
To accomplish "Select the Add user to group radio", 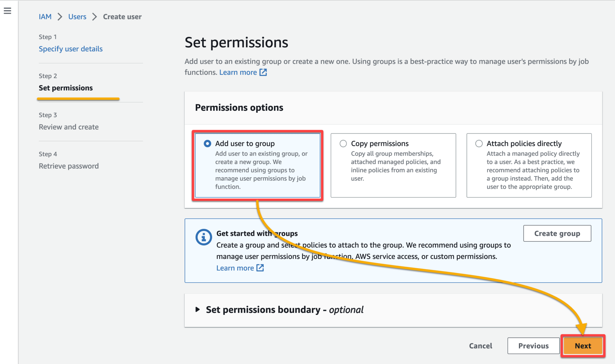I will (207, 144).
